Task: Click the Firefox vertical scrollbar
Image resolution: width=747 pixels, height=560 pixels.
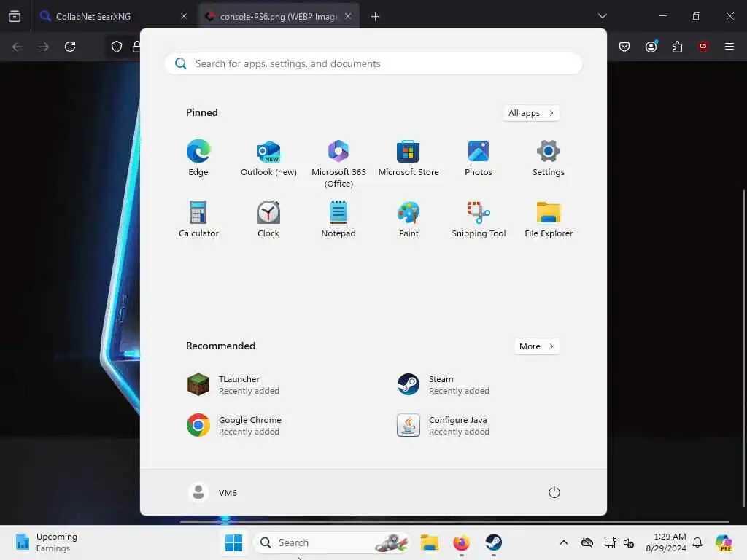Action: point(743,348)
